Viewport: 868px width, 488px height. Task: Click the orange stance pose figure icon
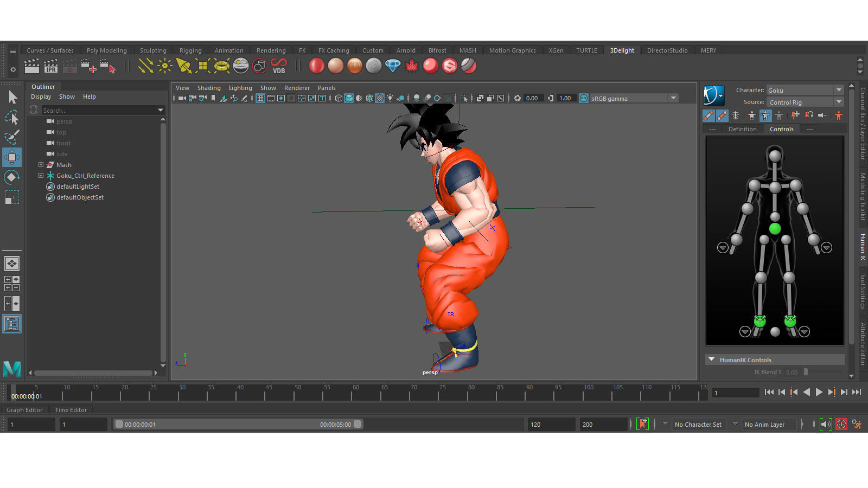coord(839,115)
